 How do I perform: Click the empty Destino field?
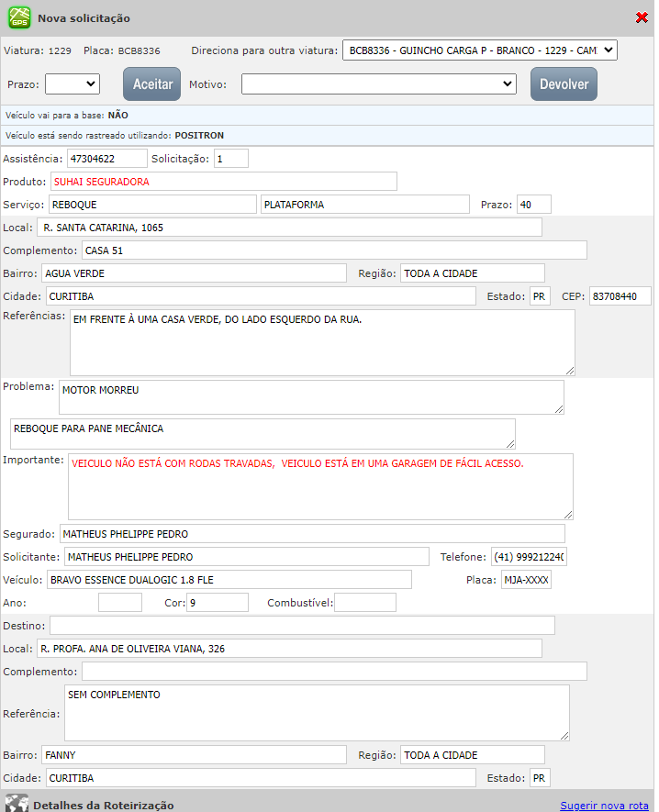tap(302, 626)
